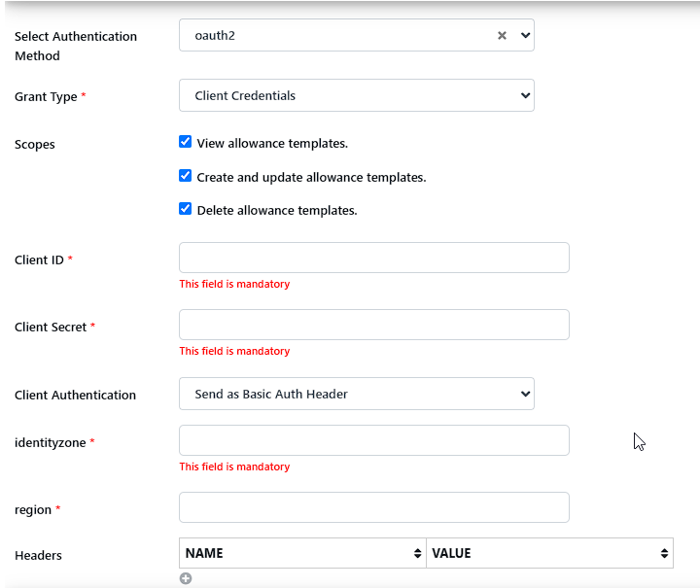Click the 'oauth2' value text in selector
Screen dimensions: 700x588
[215, 35]
